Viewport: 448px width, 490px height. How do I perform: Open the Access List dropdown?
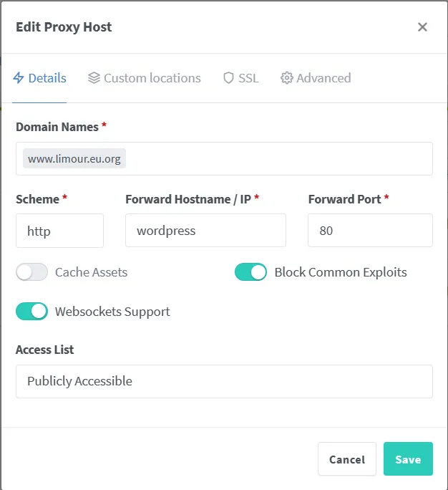coord(224,381)
